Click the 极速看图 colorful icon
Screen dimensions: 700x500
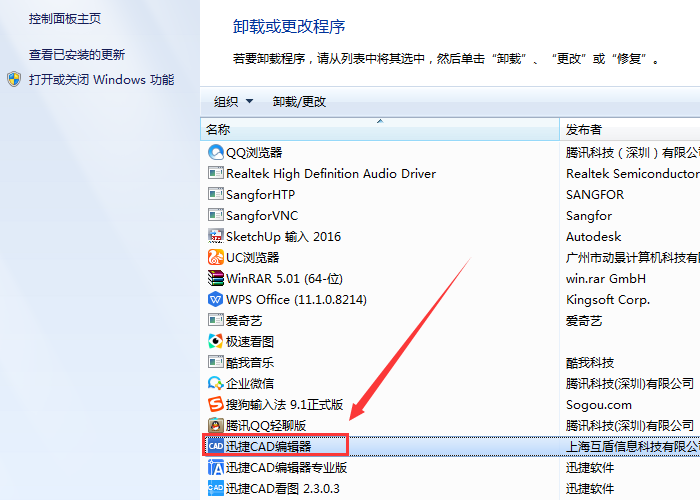[x=216, y=341]
